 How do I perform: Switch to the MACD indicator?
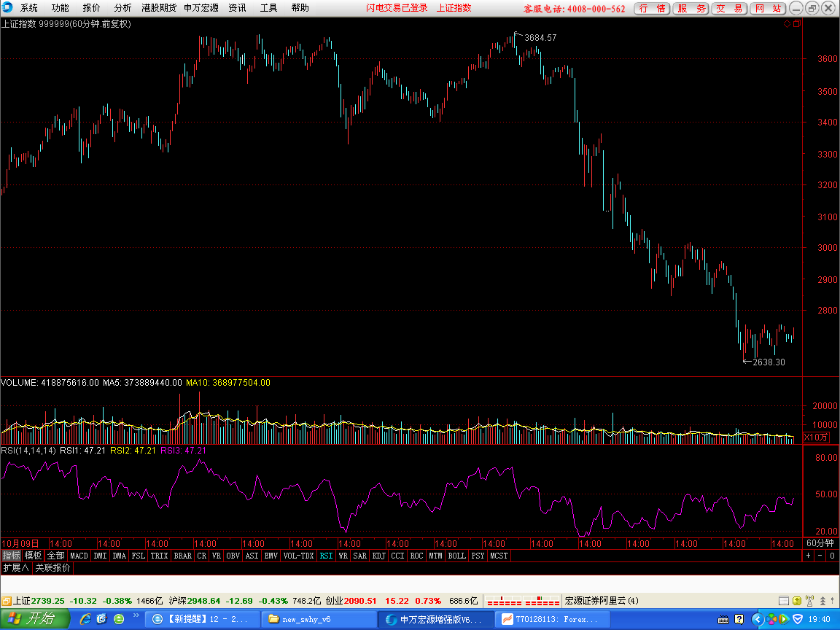click(x=79, y=556)
